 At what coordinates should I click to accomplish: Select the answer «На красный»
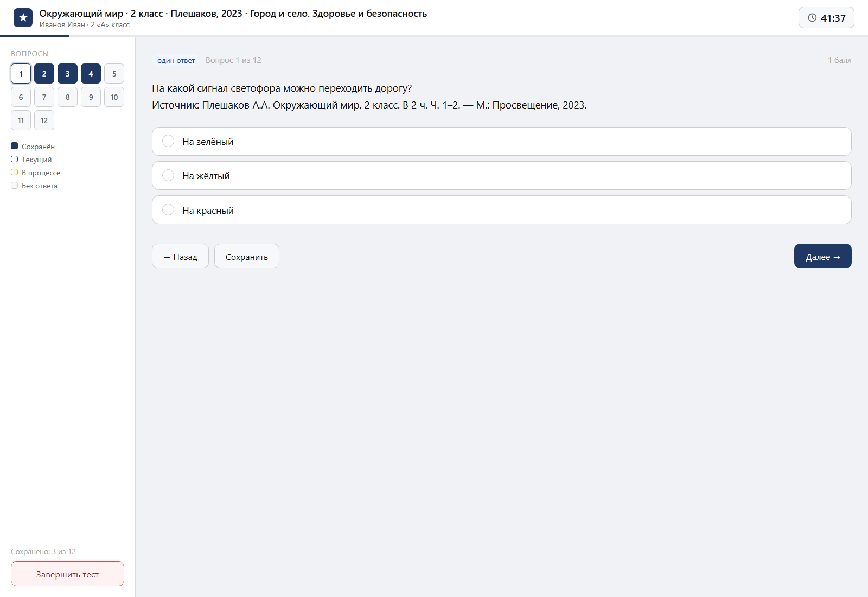click(x=501, y=210)
